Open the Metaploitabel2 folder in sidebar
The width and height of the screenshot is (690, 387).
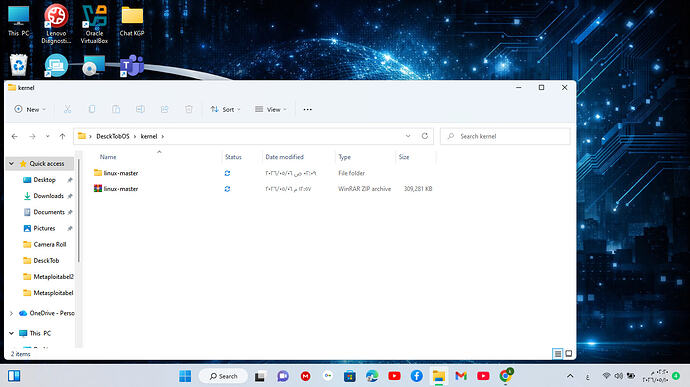(53, 277)
